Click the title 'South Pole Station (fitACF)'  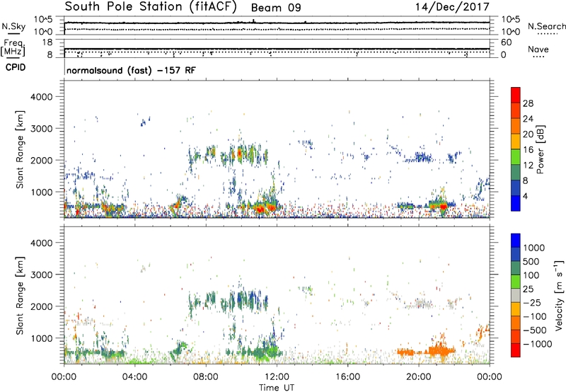pos(151,6)
